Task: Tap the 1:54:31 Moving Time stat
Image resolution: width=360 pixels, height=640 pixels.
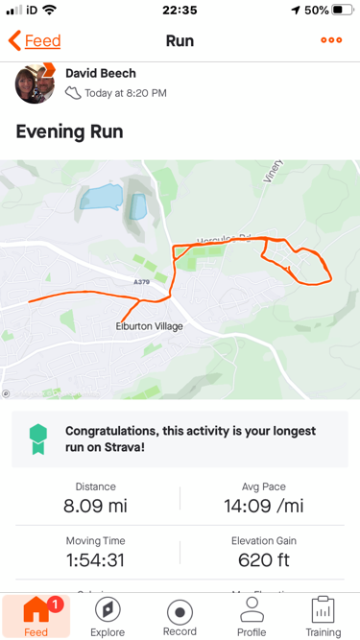Action: click(96, 553)
